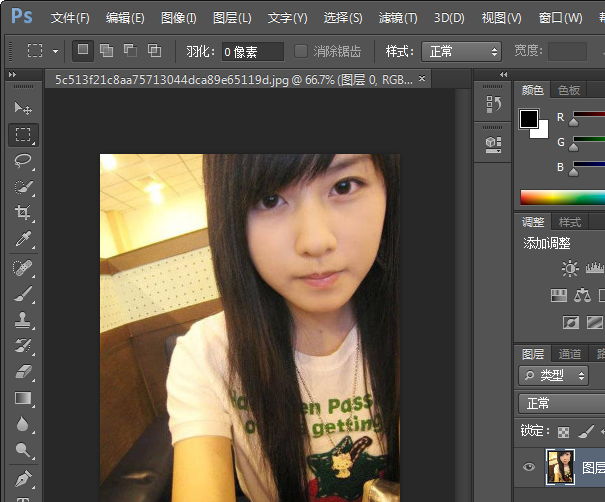The image size is (605, 502).
Task: Click the 羽化 feather input field
Action: pos(253,51)
